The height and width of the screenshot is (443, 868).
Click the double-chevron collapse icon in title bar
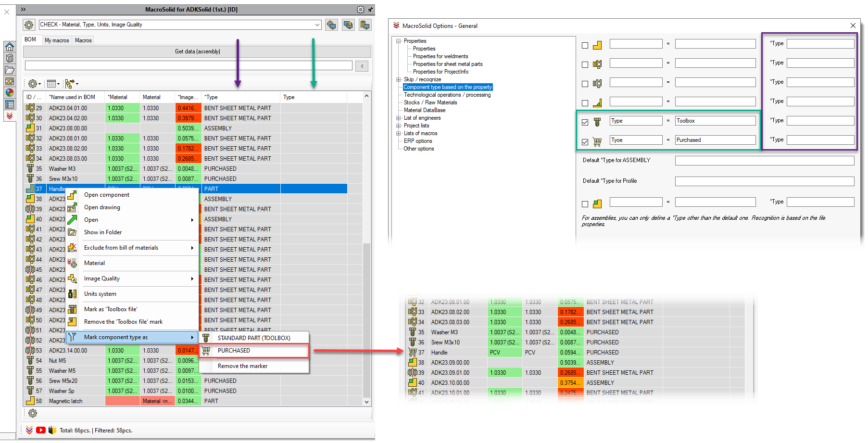coord(23,9)
